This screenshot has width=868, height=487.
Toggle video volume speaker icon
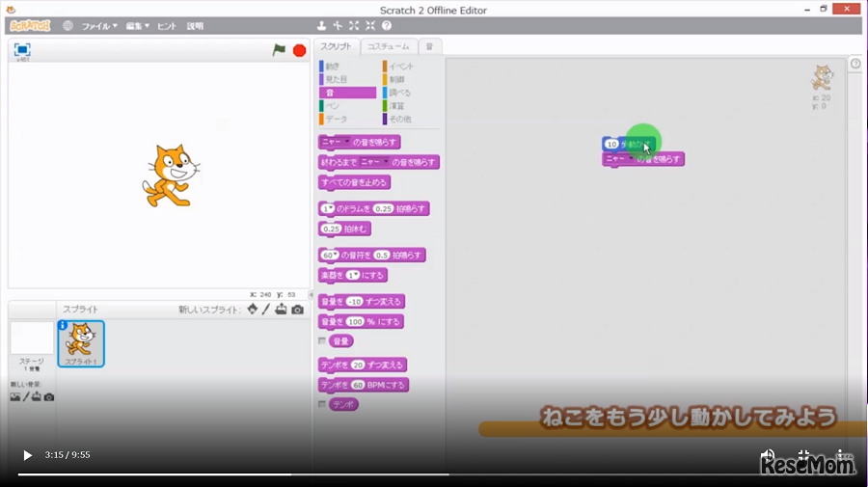[768, 455]
